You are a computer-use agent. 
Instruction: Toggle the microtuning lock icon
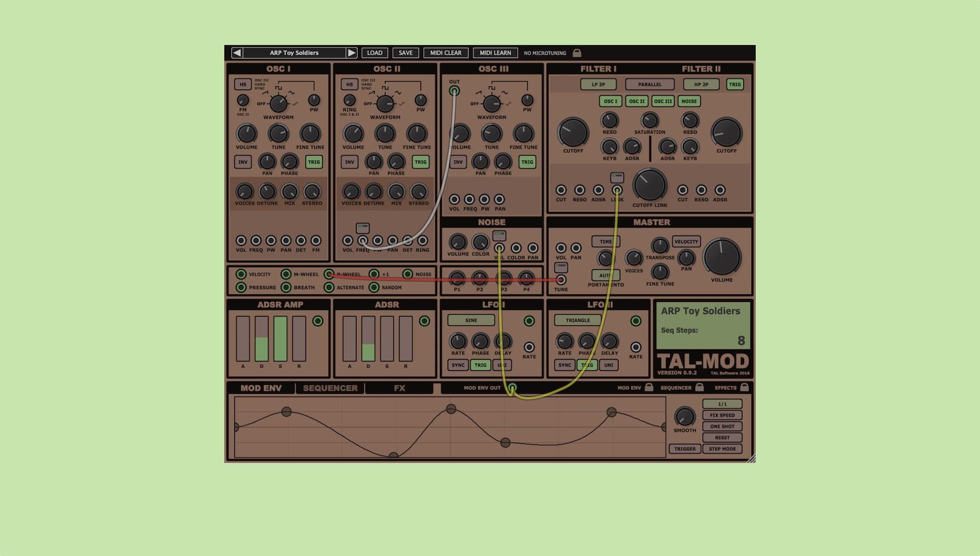(577, 53)
